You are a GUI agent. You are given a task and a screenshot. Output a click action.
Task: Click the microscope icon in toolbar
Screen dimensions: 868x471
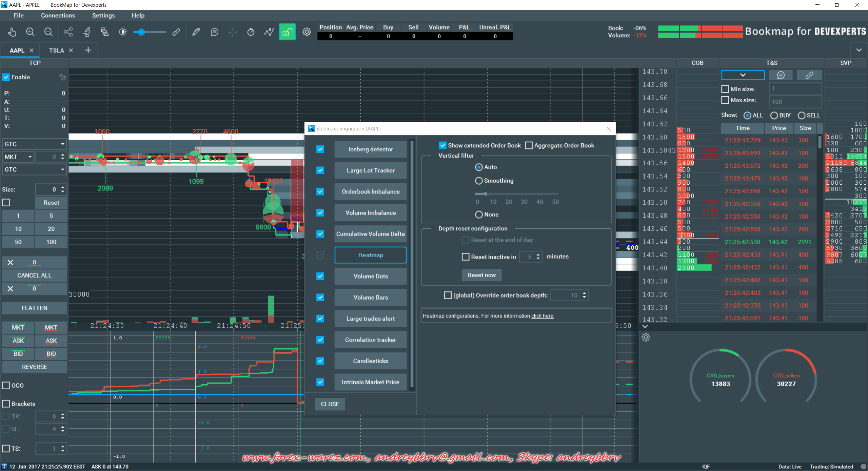pos(87,32)
